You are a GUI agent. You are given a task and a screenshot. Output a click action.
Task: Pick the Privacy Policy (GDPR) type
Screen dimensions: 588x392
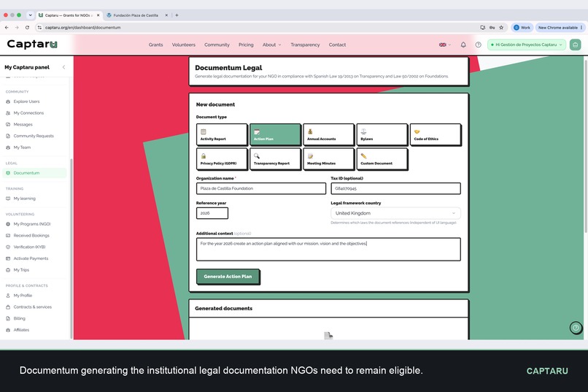222,158
